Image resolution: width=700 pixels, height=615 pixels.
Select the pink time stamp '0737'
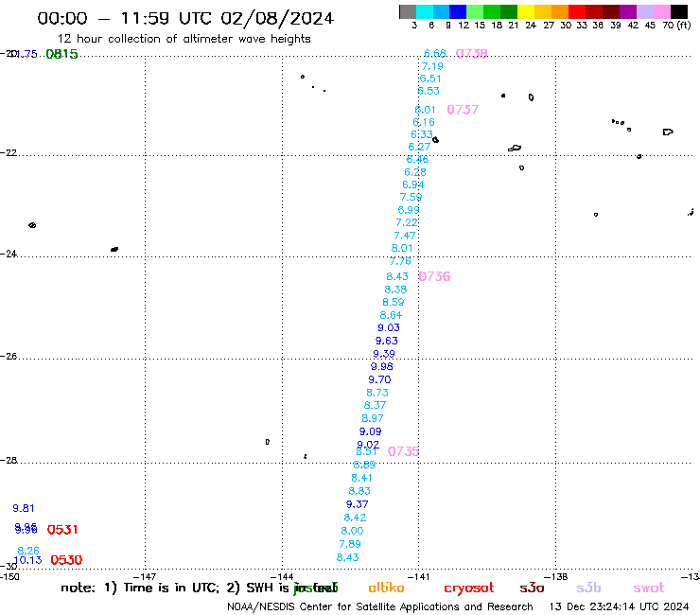463,110
